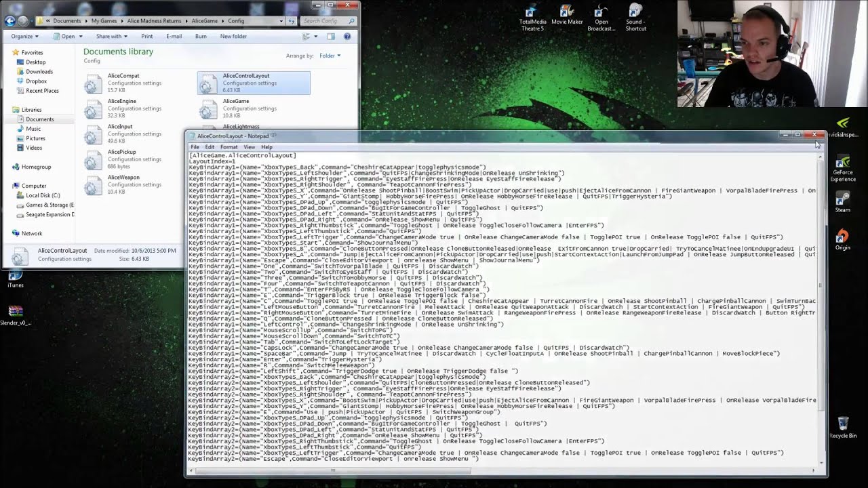Click Burn in Explorer toolbar
The image size is (868, 488).
click(201, 37)
